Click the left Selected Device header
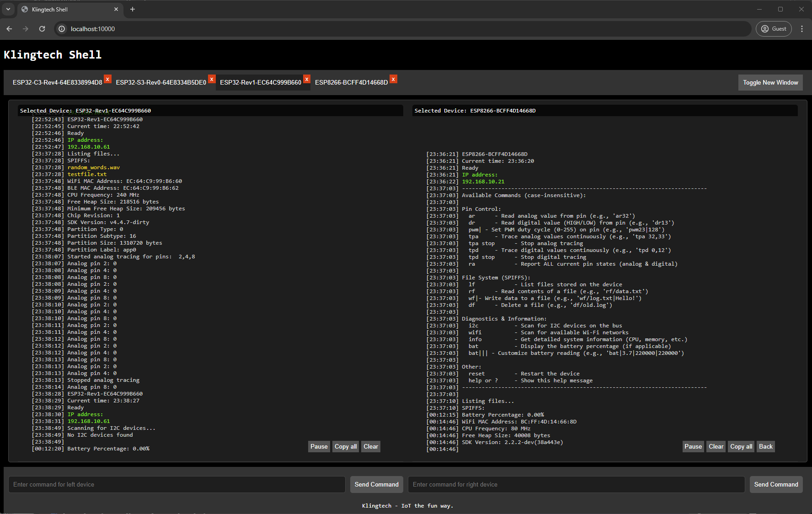 click(x=210, y=111)
